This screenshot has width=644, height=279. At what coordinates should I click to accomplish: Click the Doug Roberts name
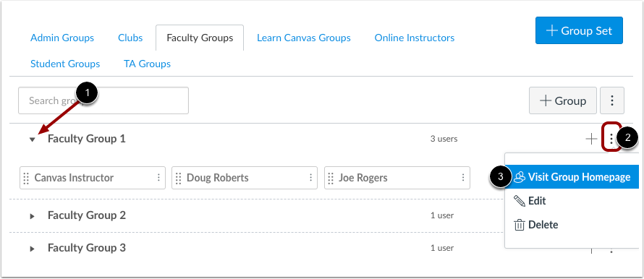click(218, 178)
